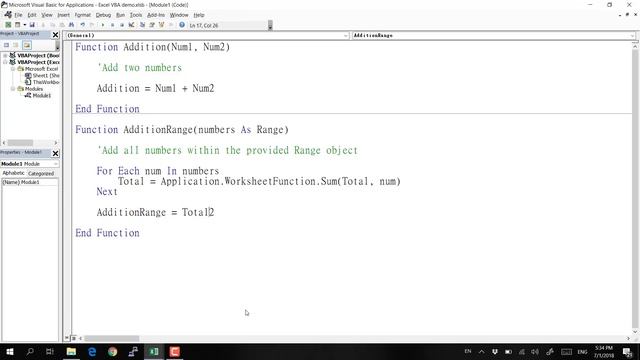Open the Run menu
This screenshot has height=360, width=640.
tap(120, 15)
